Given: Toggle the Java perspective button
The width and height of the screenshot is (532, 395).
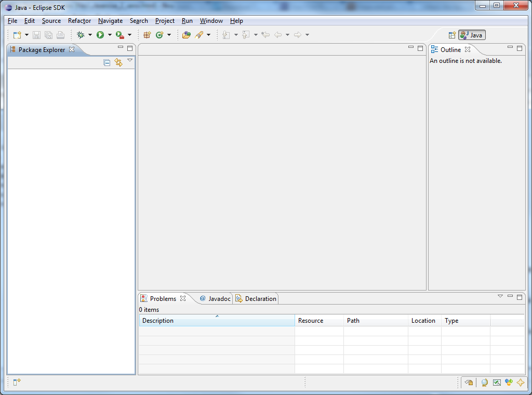Looking at the screenshot, I should [472, 35].
